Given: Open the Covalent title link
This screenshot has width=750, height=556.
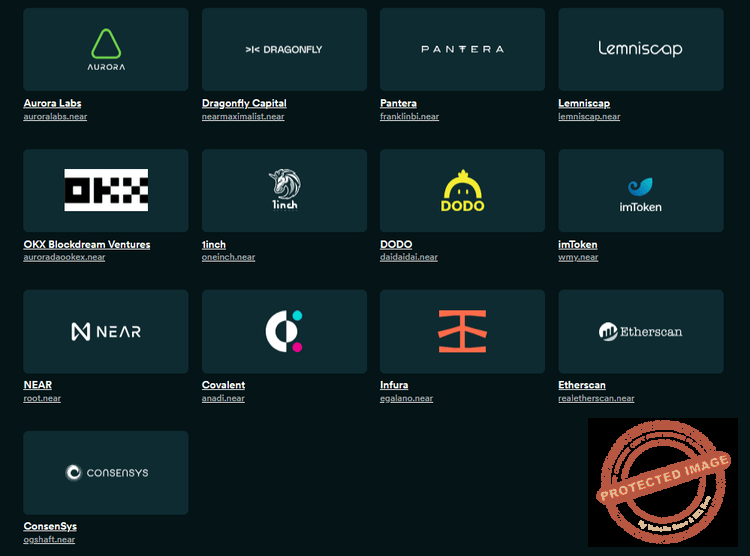Looking at the screenshot, I should [223, 385].
